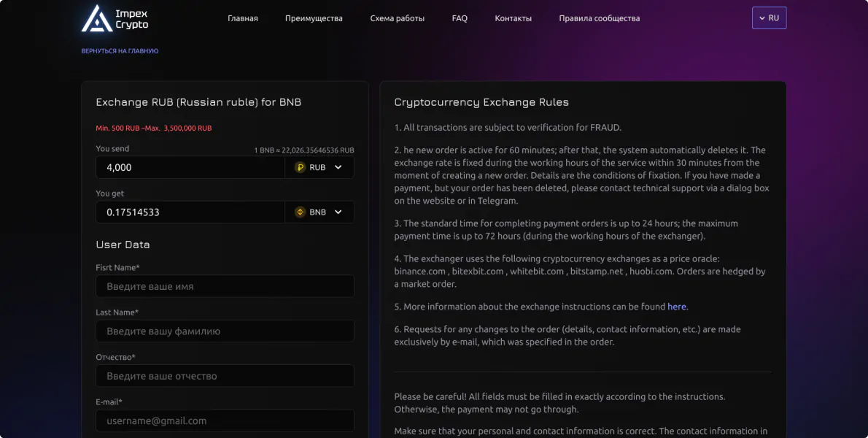Screen dimensions: 868x438
Task: Click the First Name input field
Action: (225, 286)
